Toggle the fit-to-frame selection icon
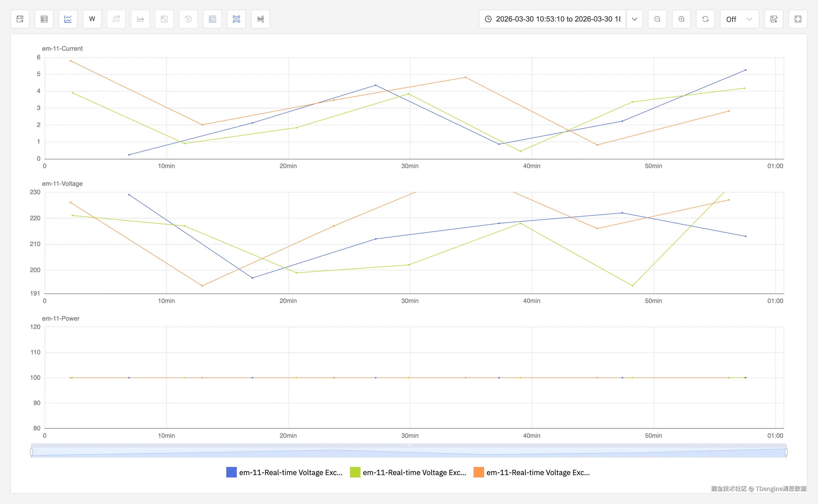The width and height of the screenshot is (818, 504). [236, 19]
